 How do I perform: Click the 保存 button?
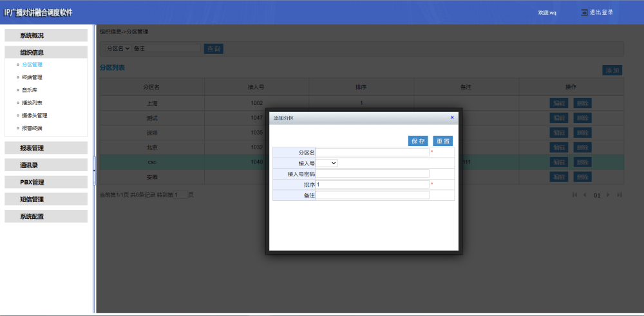pyautogui.click(x=418, y=141)
